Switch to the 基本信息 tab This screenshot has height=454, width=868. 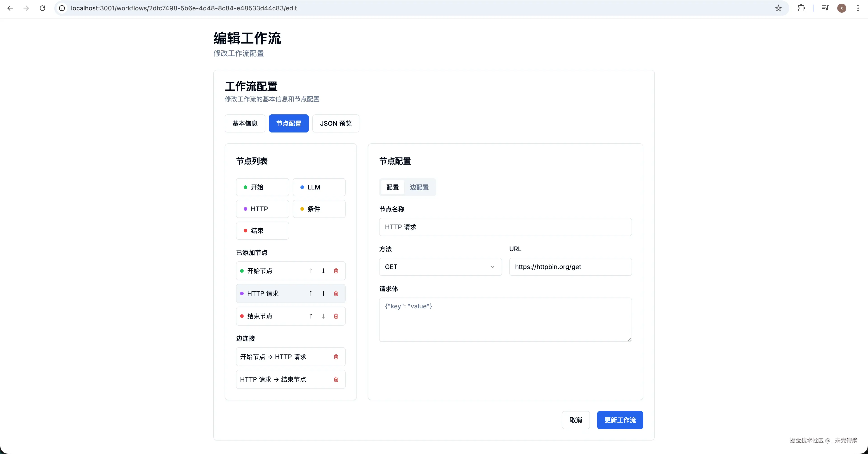click(245, 123)
